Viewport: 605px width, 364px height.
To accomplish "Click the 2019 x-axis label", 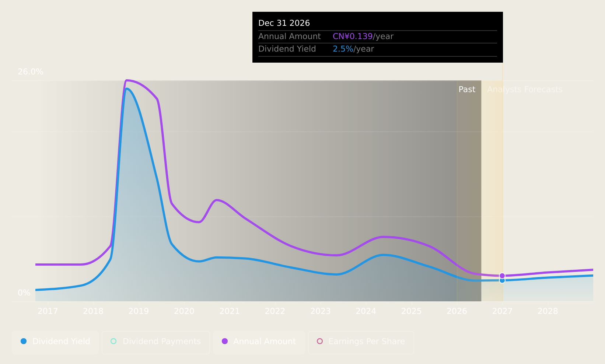I will pyautogui.click(x=139, y=311).
